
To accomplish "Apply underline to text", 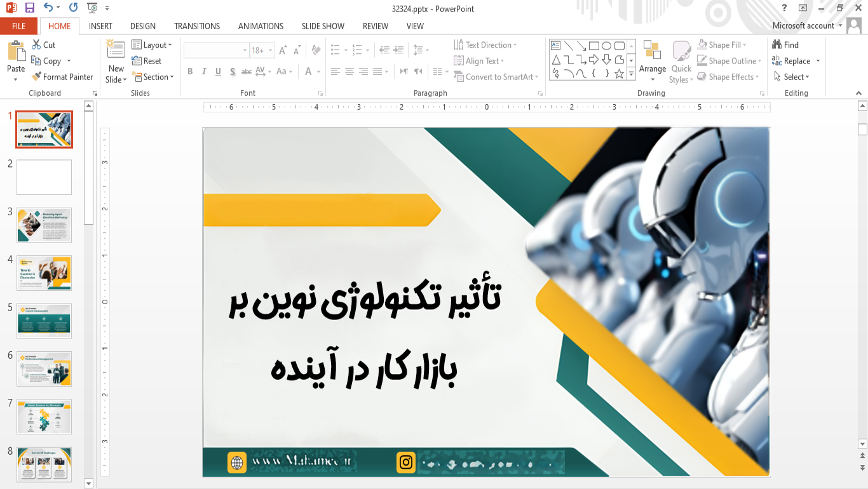I will [217, 71].
